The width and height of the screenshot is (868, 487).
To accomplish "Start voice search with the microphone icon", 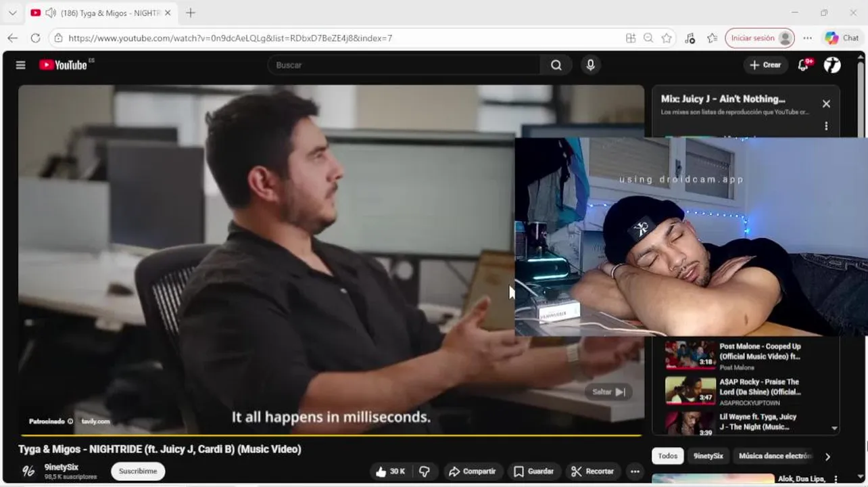I will (590, 65).
